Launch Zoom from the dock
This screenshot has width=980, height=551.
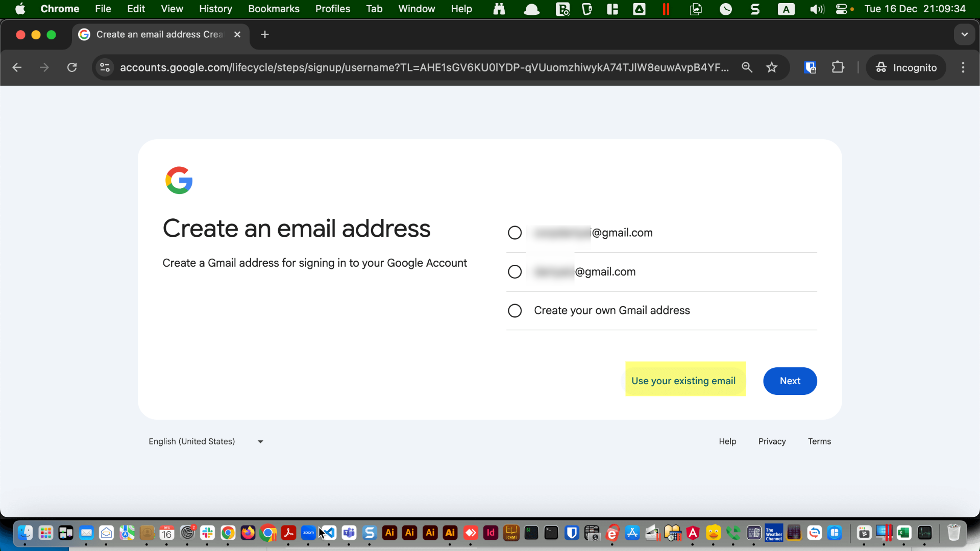308,533
